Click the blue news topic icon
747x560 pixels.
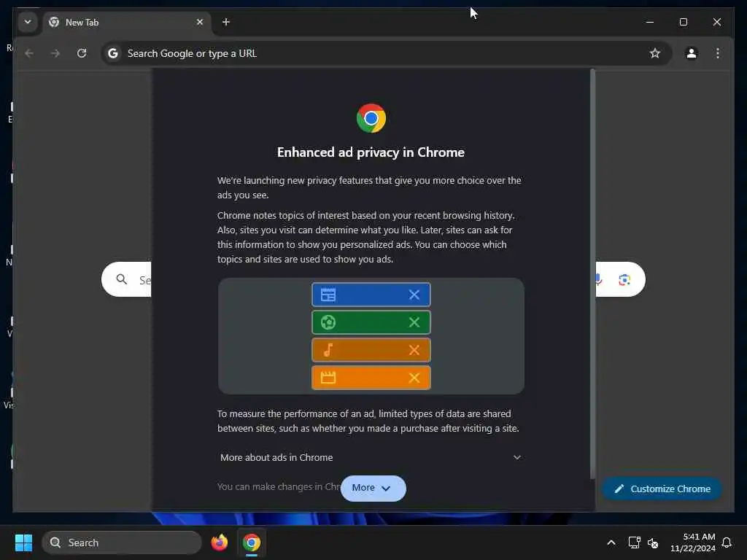pos(328,295)
